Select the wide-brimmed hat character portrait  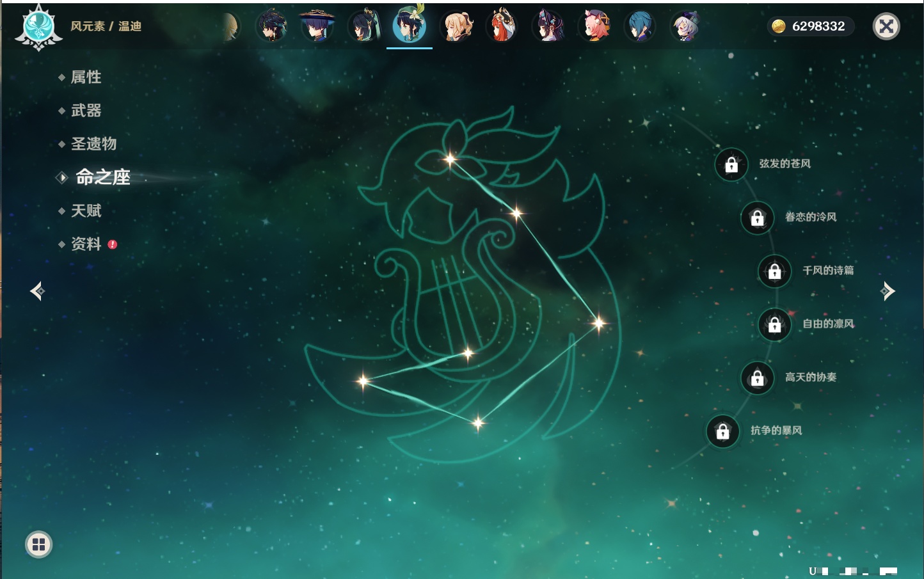tap(317, 27)
